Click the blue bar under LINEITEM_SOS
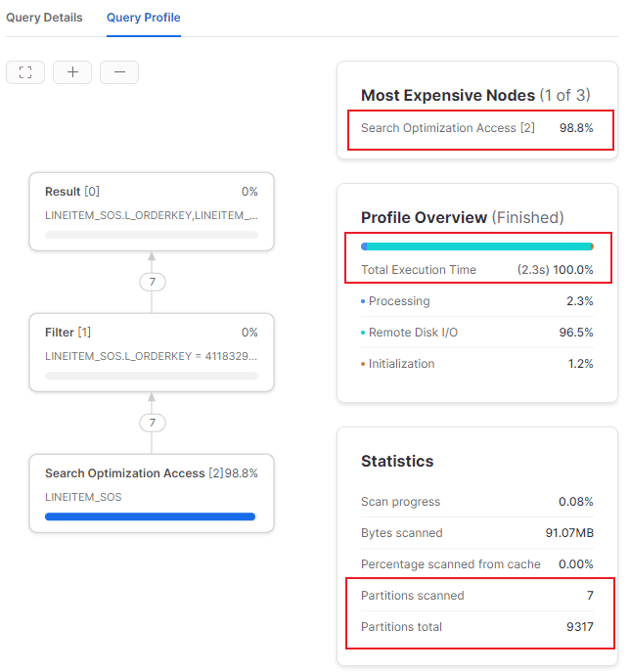629x672 pixels. (150, 516)
